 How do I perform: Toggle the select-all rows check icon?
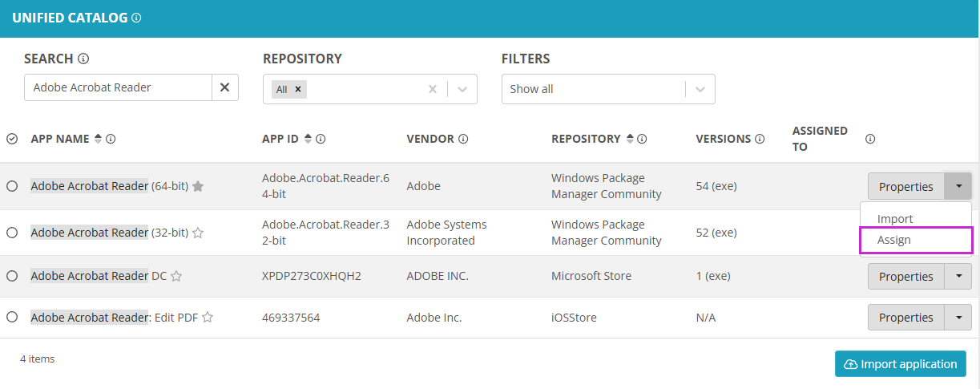[x=12, y=139]
